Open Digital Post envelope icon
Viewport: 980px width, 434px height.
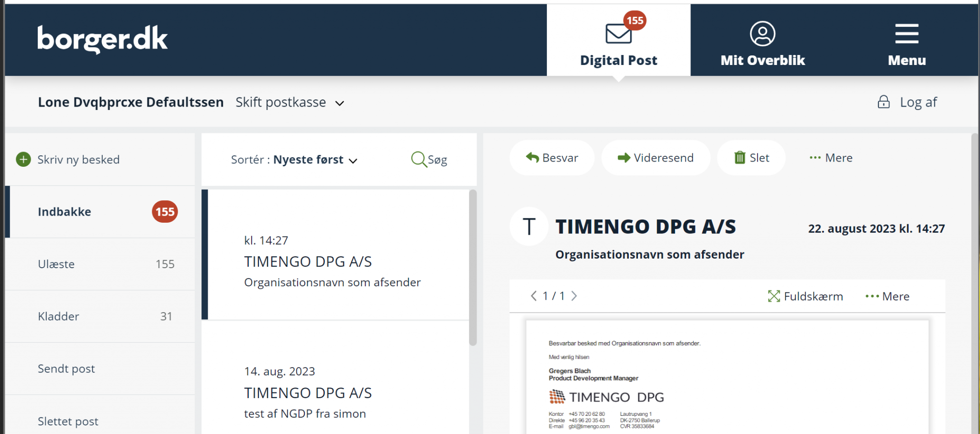coord(618,33)
